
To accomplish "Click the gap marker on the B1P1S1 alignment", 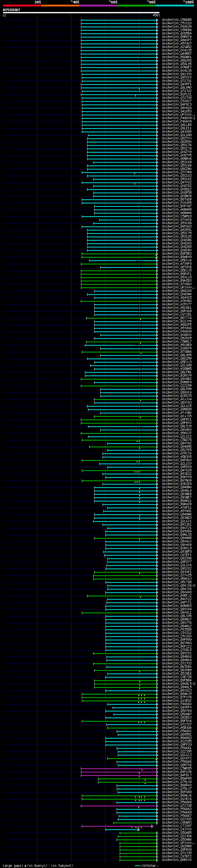I will [x=136, y=96].
